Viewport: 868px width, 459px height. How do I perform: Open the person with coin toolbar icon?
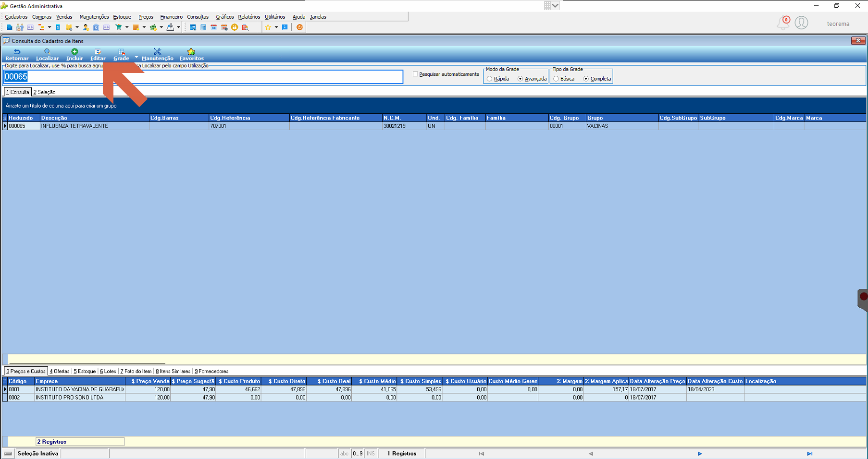(86, 27)
